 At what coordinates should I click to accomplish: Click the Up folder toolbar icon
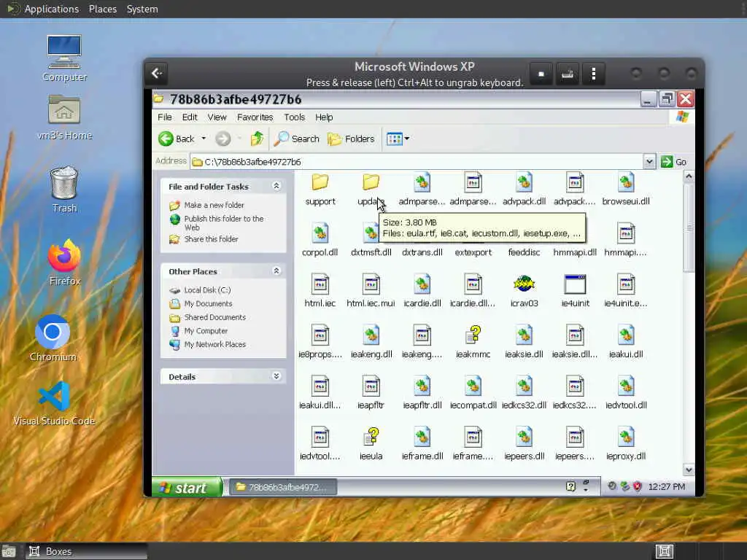tap(257, 139)
